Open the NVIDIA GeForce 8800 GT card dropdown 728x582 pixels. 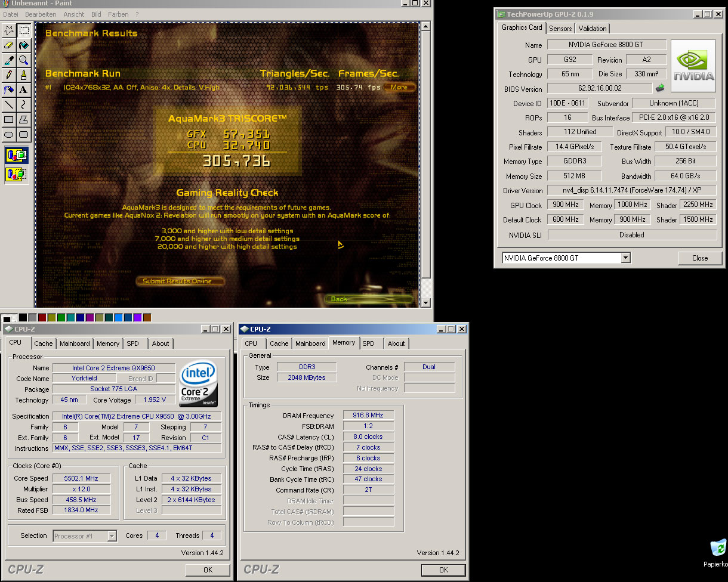tap(625, 258)
